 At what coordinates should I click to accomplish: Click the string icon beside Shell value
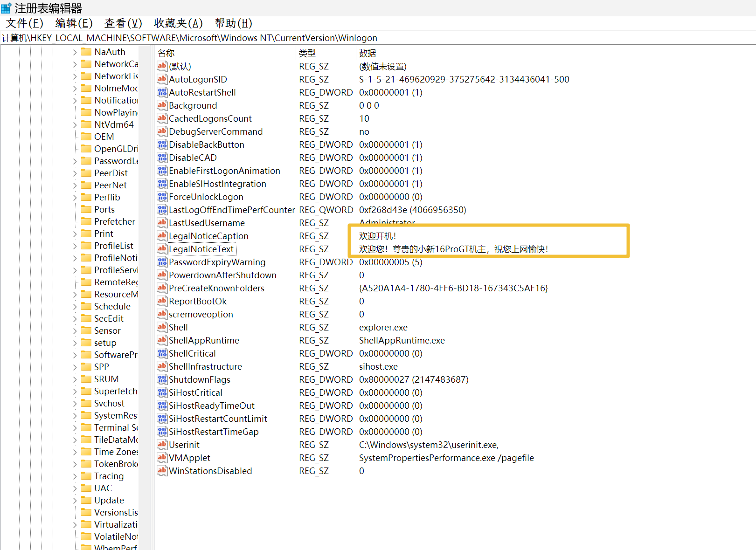[x=162, y=327]
